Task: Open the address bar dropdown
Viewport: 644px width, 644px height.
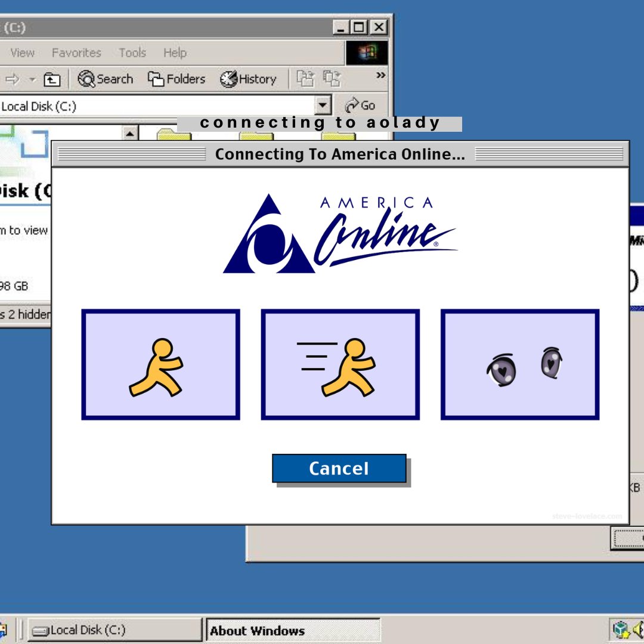Action: [x=323, y=106]
